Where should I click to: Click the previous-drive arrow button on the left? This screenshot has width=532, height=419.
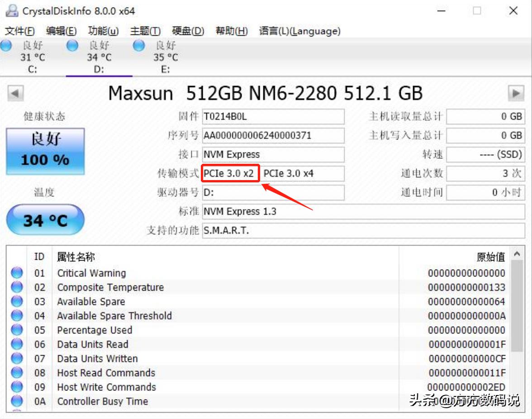[x=14, y=92]
